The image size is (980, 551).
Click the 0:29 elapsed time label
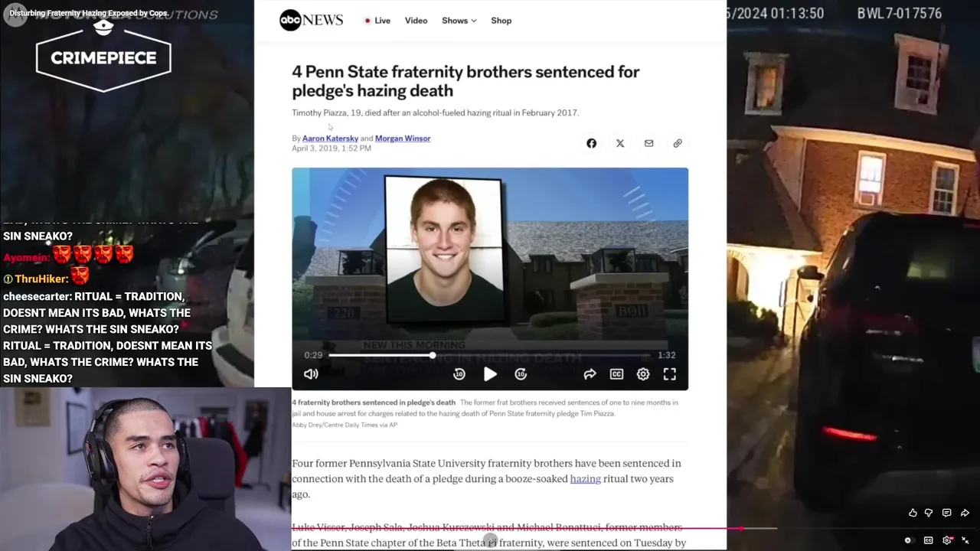click(x=313, y=355)
